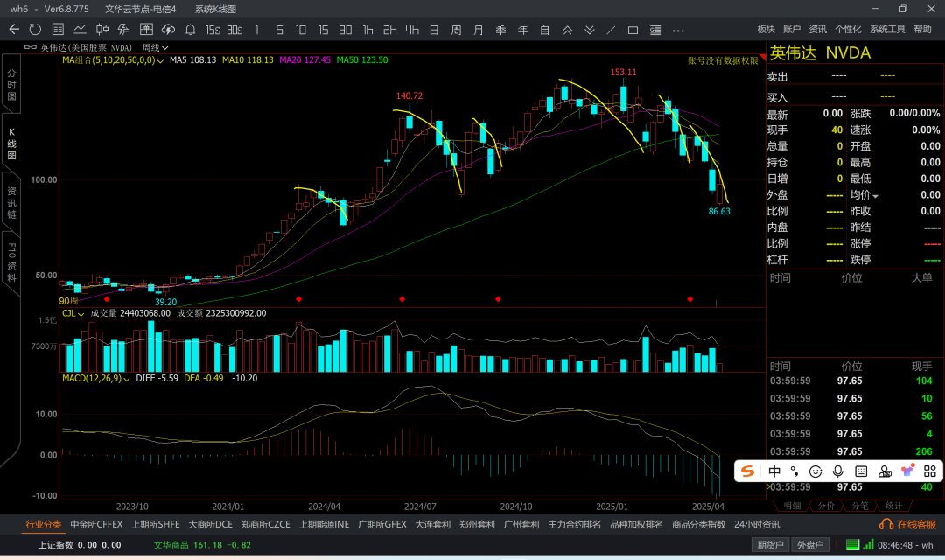The image size is (945, 560).
Task: Switch to the 分时图 side tab
Action: tap(11, 84)
